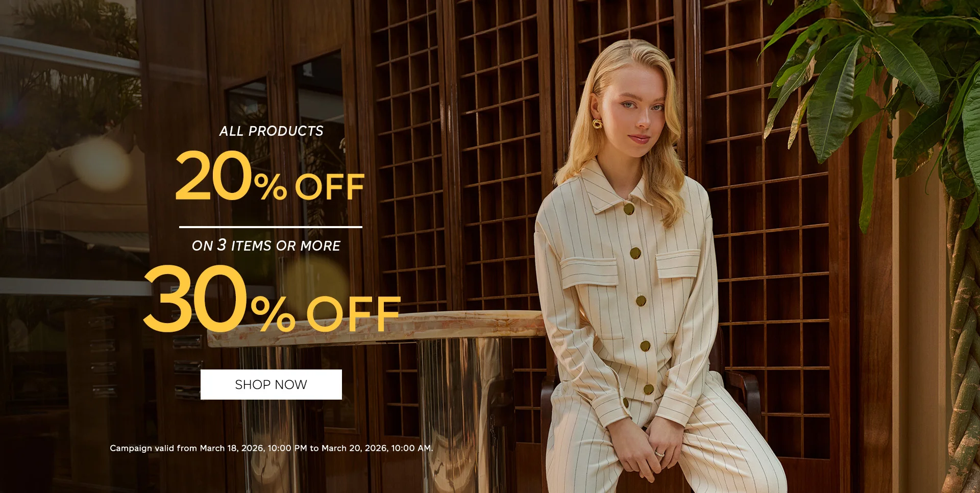This screenshot has width=980, height=493.
Task: Click the SHOP NOW button
Action: [x=271, y=384]
